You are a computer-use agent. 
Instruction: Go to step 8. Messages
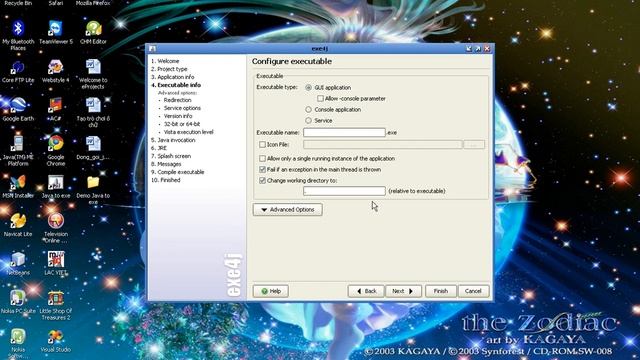166,164
